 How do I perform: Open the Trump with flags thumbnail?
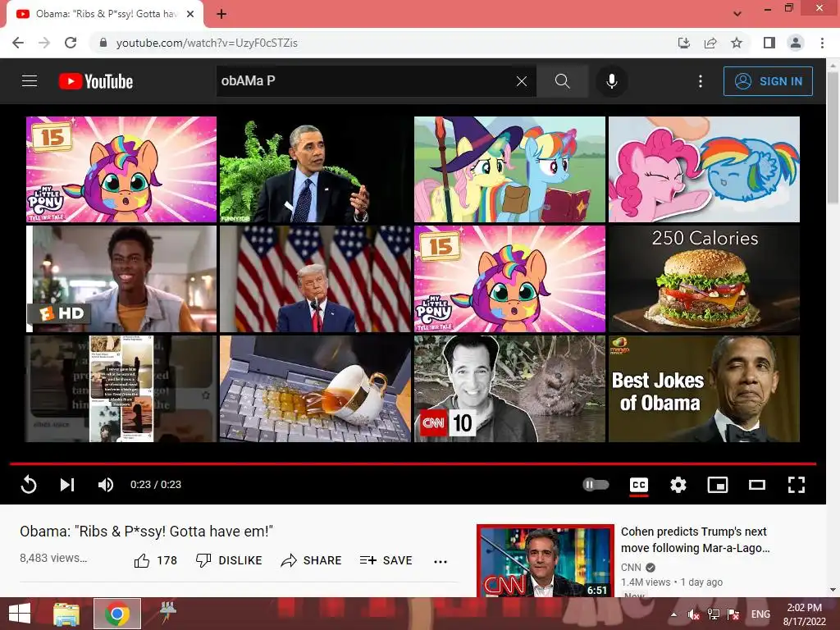pyautogui.click(x=315, y=279)
